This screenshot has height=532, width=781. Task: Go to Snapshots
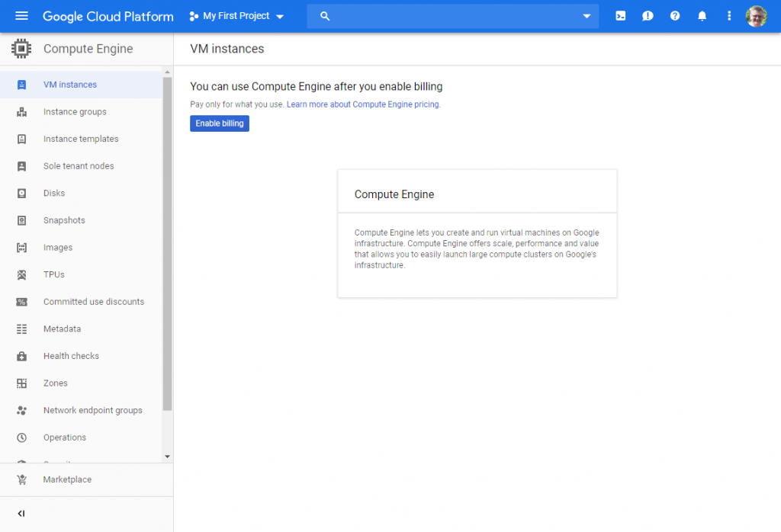81,220
